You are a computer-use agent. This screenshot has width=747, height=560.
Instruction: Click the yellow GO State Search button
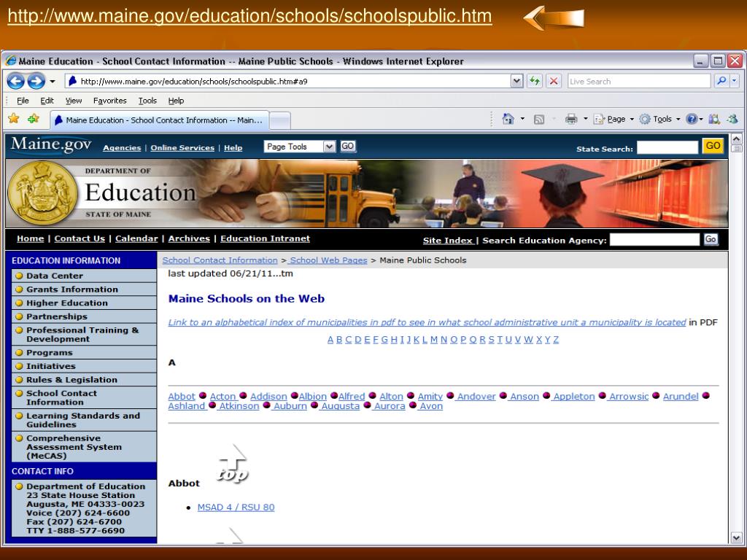coord(713,146)
